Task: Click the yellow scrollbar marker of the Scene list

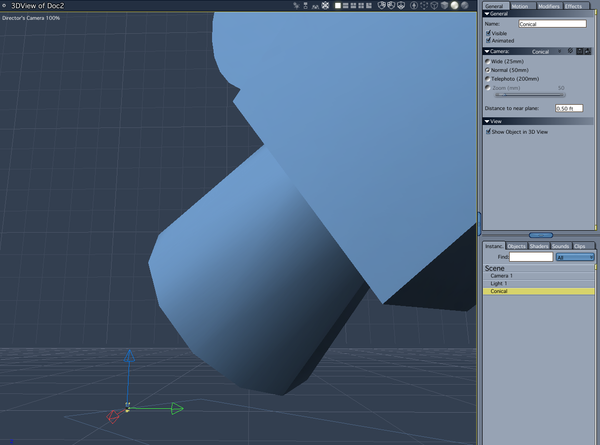Action: tap(595, 267)
